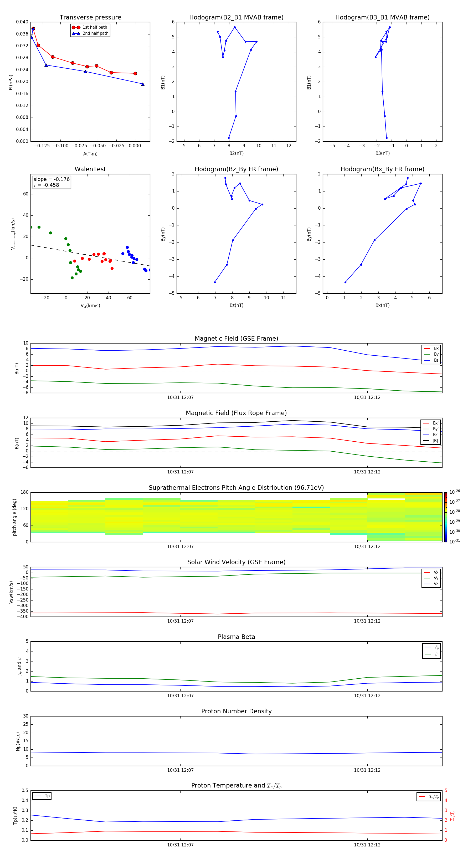Click the 'Vz' legend entry
Viewport: 473px width, 868px height.
(x=431, y=584)
